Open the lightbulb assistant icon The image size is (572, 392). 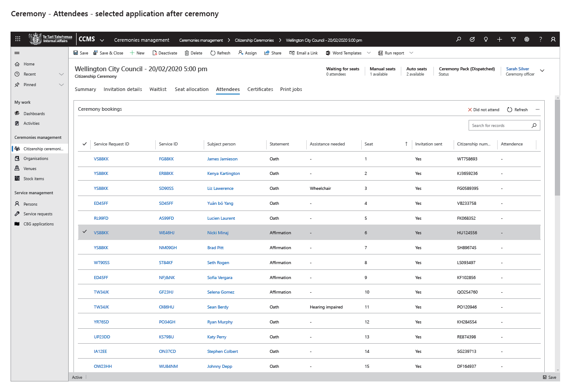click(486, 39)
